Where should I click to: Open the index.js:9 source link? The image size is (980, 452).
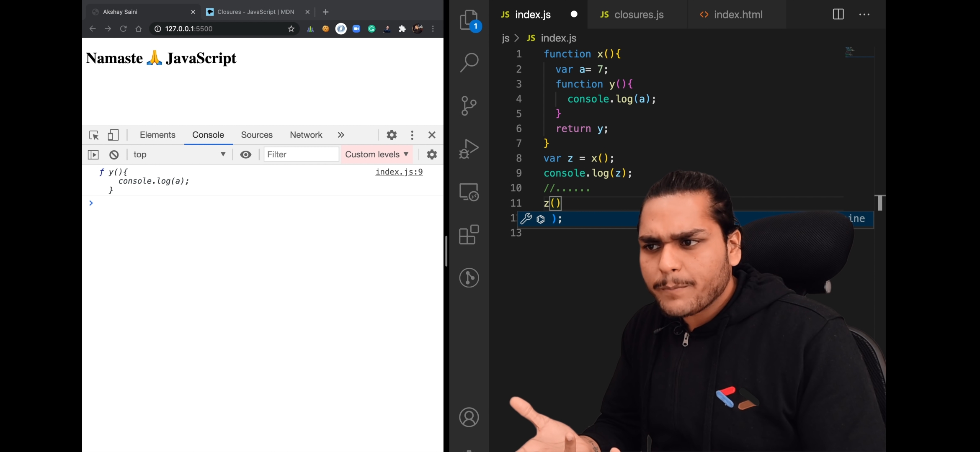[x=399, y=172]
